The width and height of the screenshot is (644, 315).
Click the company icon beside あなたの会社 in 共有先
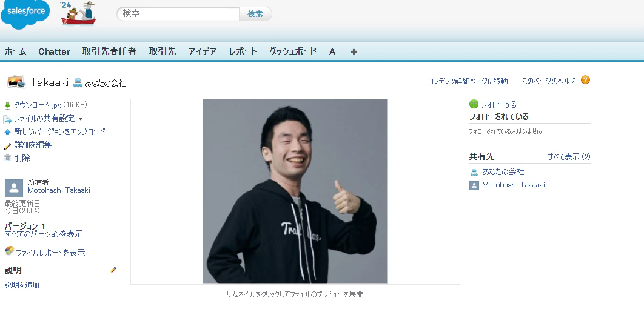(474, 172)
